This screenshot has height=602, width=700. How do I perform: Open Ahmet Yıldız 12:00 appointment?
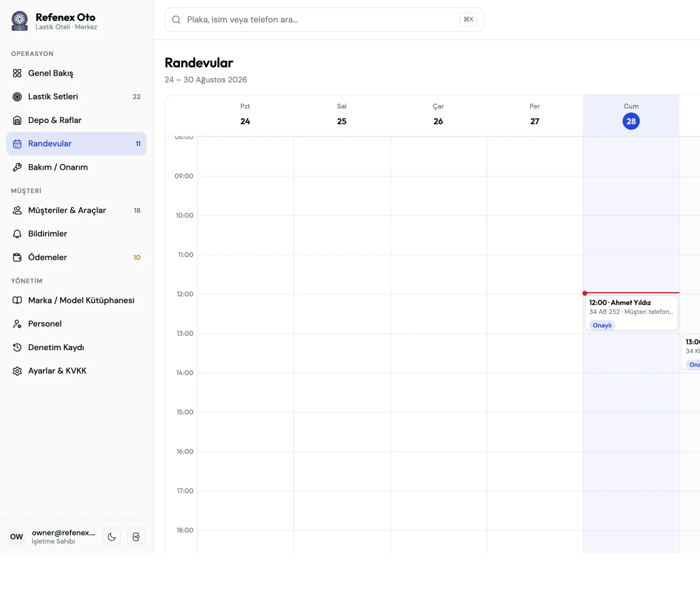point(631,313)
